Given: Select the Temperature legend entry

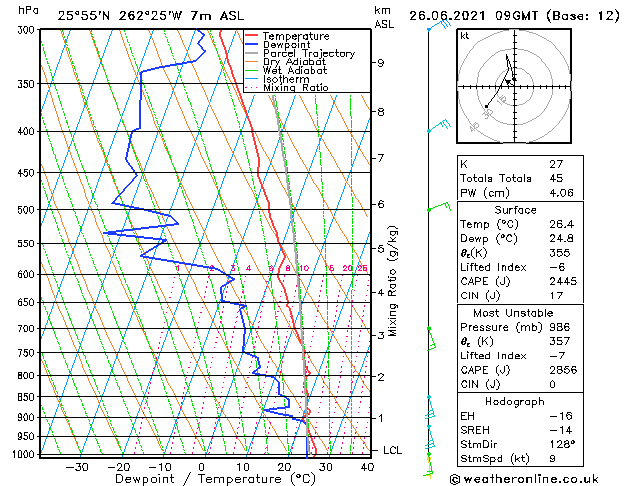Looking at the screenshot, I should (296, 36).
